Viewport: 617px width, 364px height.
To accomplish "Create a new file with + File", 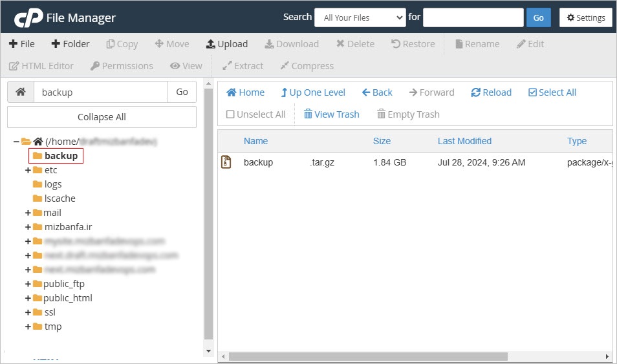I will point(22,44).
